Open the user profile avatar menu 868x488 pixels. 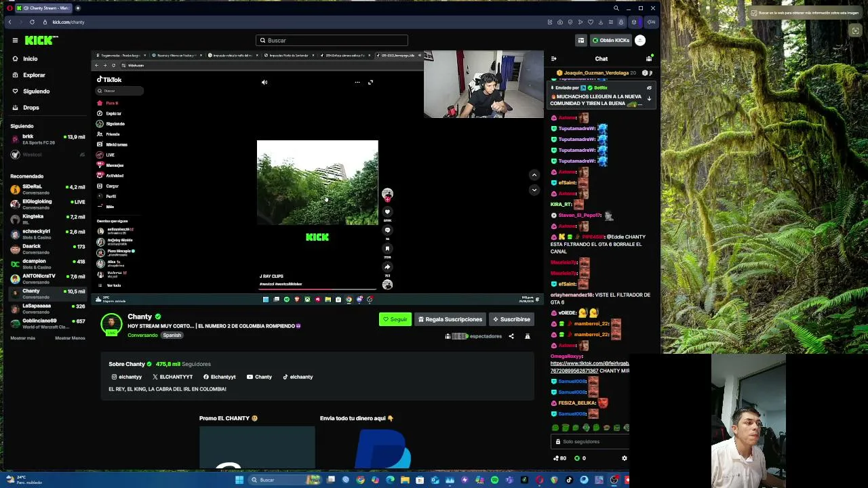(x=640, y=41)
